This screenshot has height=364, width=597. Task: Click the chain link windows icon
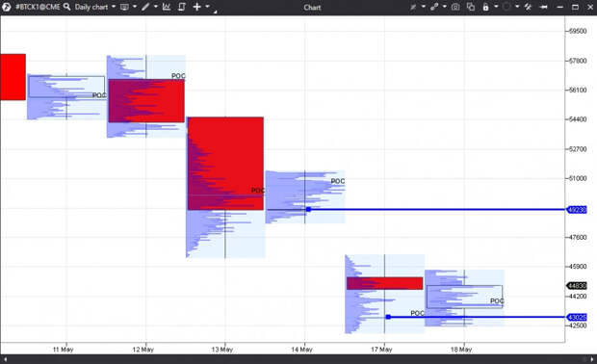[x=434, y=7]
